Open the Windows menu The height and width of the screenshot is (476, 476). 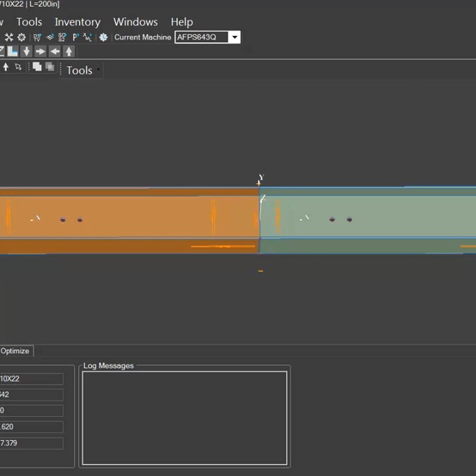pos(136,22)
